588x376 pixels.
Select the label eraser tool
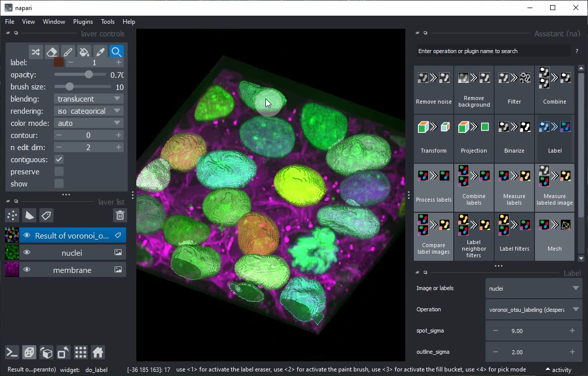[x=51, y=52]
